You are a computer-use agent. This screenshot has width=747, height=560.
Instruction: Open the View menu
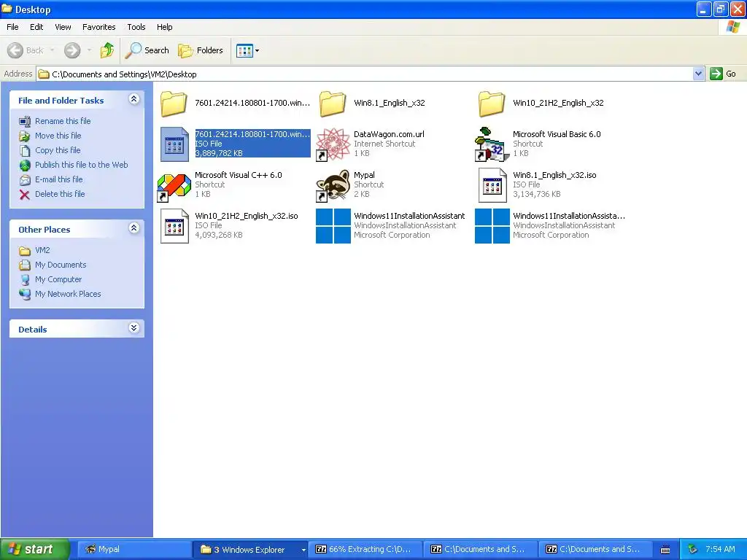pos(63,27)
